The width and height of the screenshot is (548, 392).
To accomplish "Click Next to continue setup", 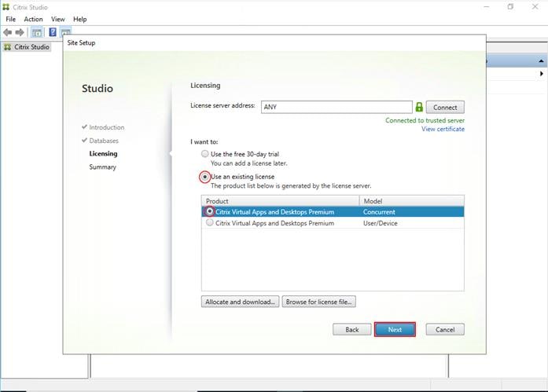I will pos(395,329).
